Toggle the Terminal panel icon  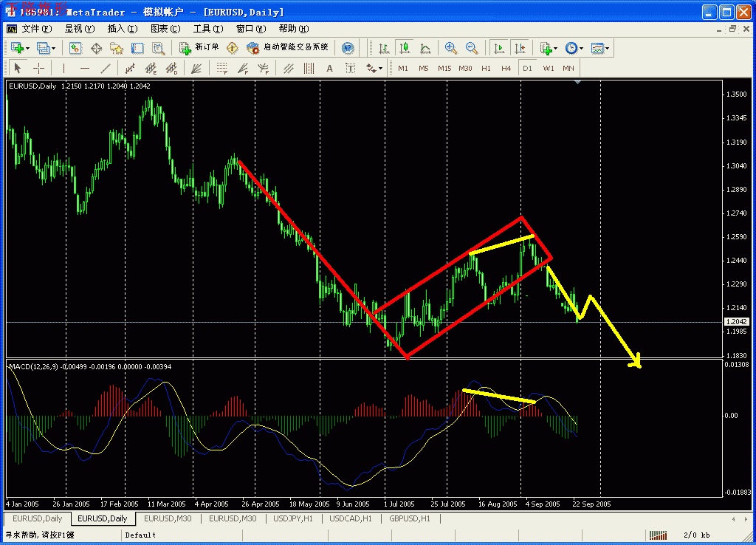pos(137,48)
